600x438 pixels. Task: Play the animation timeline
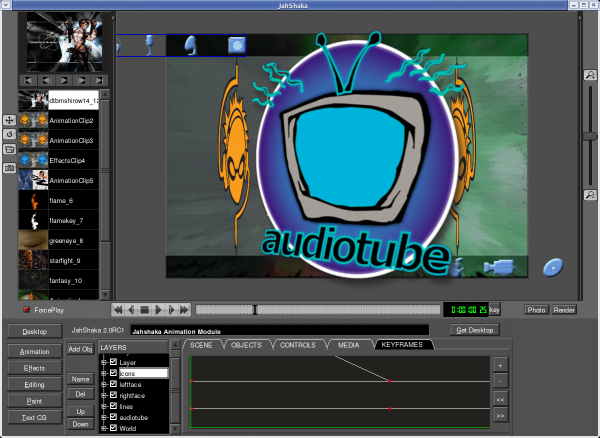[158, 309]
